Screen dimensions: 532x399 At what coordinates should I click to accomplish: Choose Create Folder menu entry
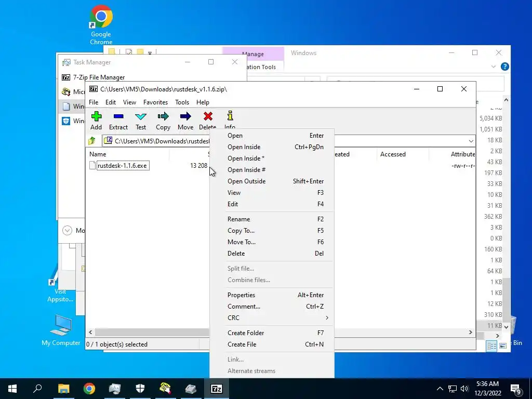click(272, 333)
